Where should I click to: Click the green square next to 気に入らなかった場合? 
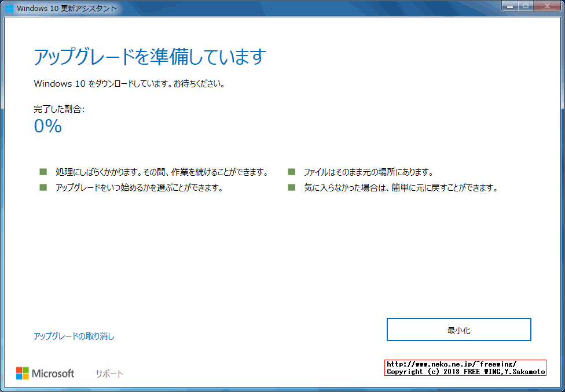coord(292,187)
